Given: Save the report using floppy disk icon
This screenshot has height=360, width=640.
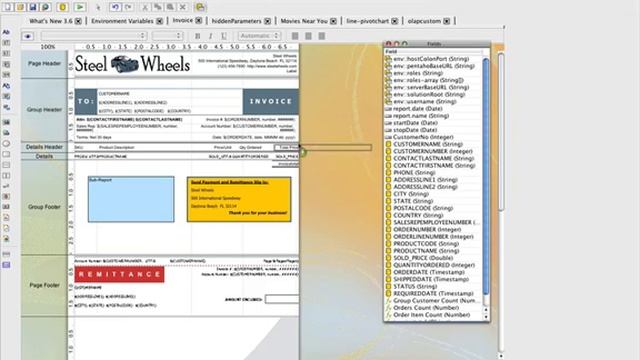Looking at the screenshot, I should [x=33, y=7].
